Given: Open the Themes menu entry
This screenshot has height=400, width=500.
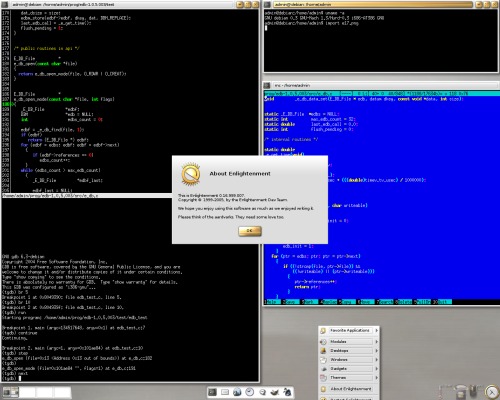Looking at the screenshot, I should pos(349,378).
